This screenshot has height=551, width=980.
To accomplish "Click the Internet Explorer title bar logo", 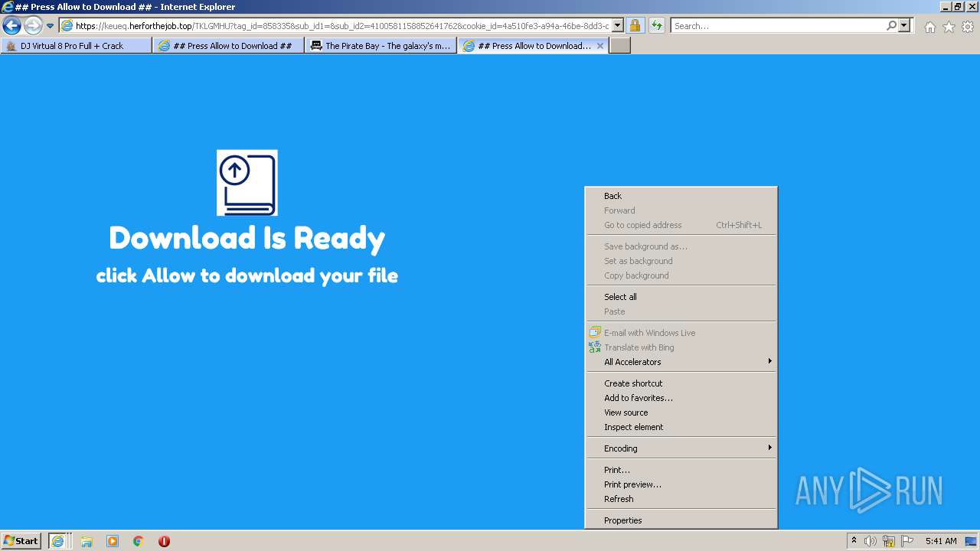I will tap(8, 7).
